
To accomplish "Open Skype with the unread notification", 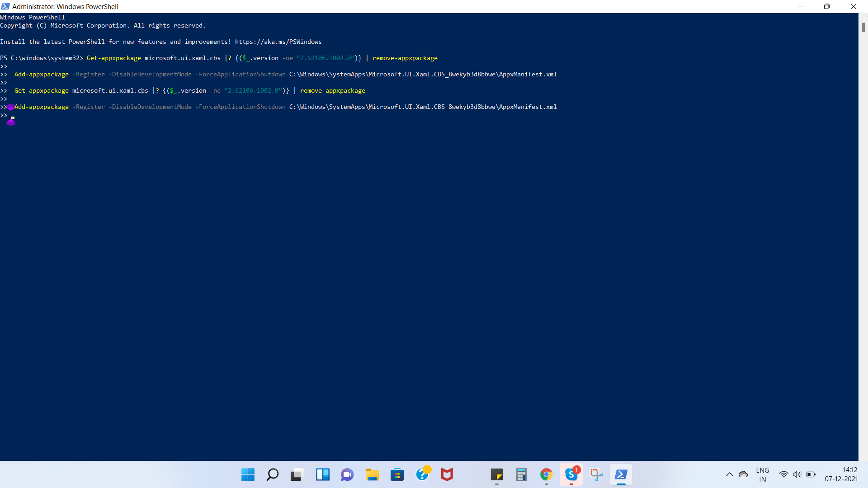I will coord(571,474).
